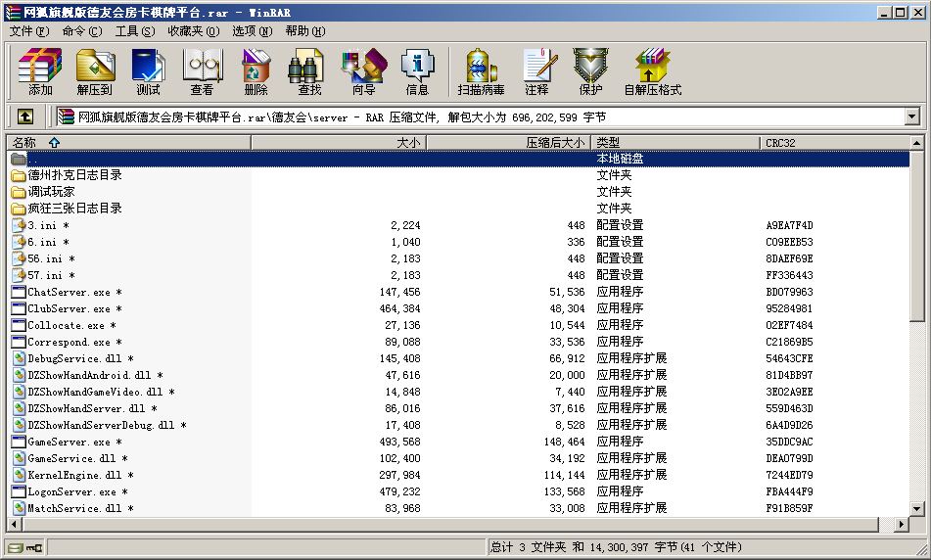Launch the 向导 (Wizard) tool
Screen dimensions: 931x560
point(363,71)
